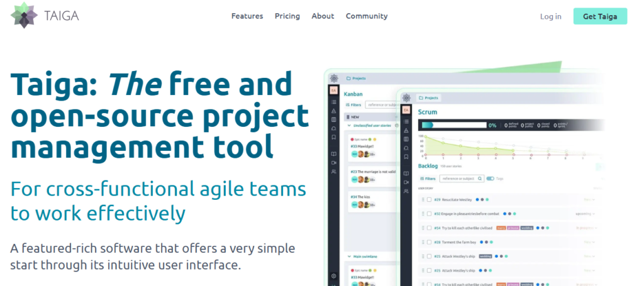This screenshot has width=644, height=286.
Task: Click drag handle of #29 Resucitate Westley
Action: coord(423,199)
